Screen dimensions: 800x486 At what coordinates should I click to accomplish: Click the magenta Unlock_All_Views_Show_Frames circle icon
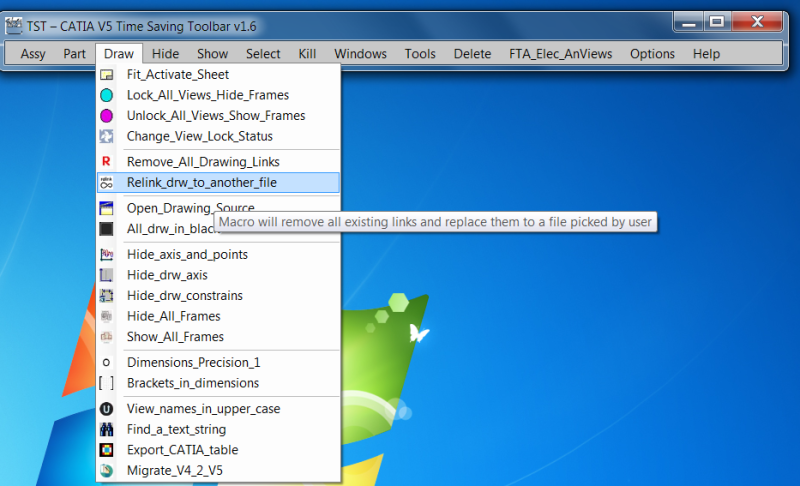click(107, 116)
